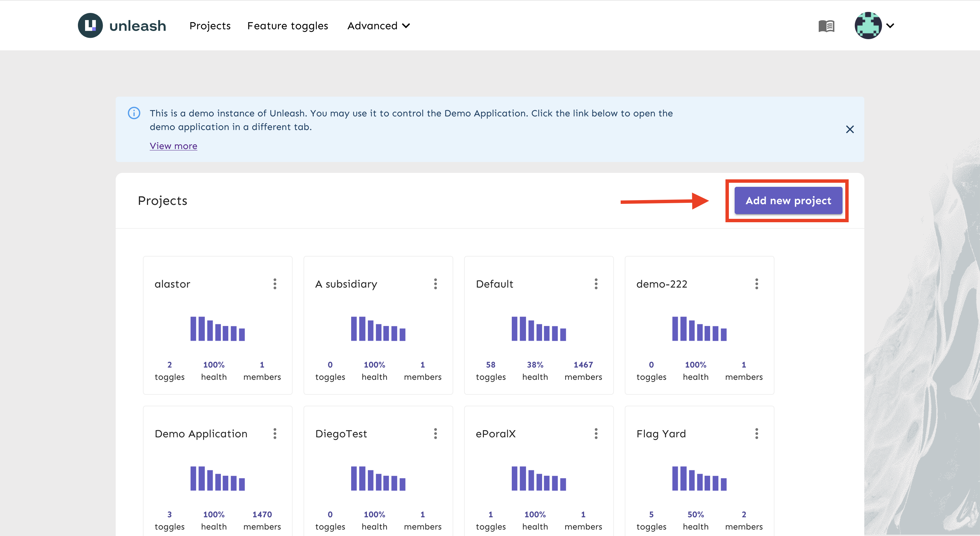Open the A subsidiary options menu
Screen dimensions: 980x536
point(435,284)
